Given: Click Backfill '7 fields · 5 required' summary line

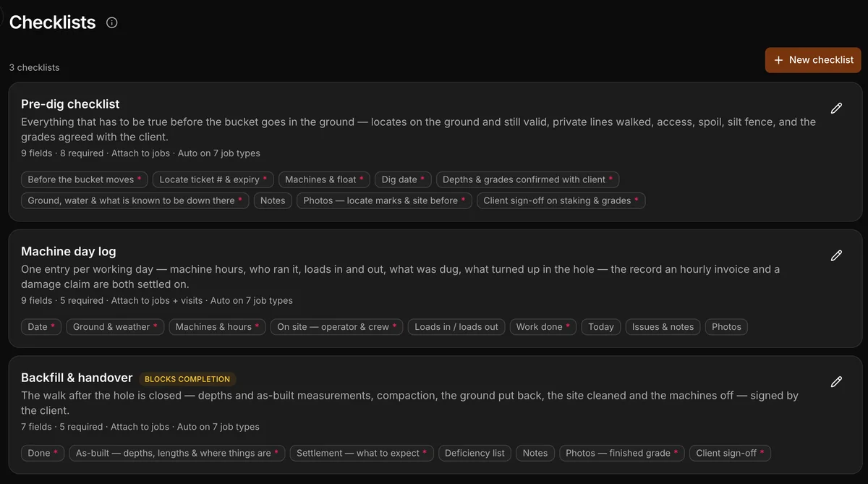Looking at the screenshot, I should click(x=140, y=427).
